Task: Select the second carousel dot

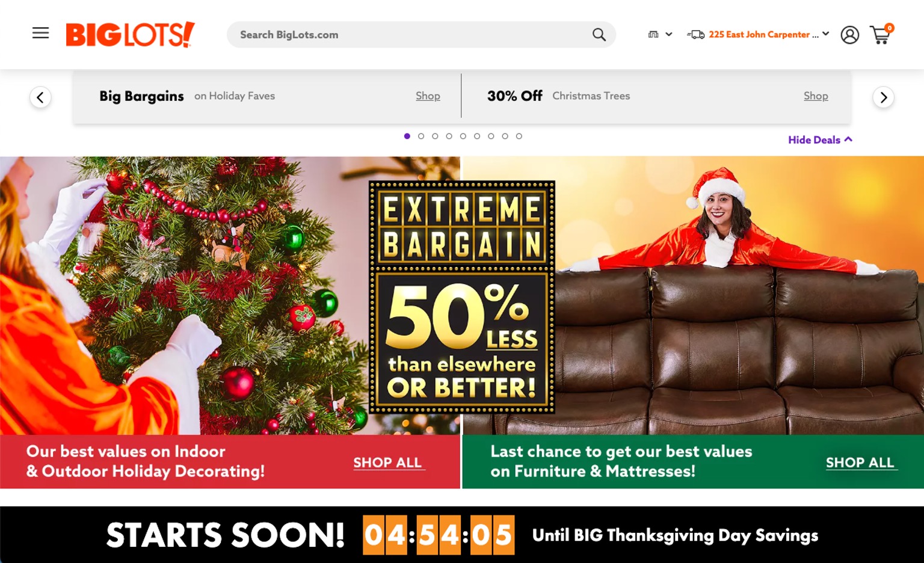Action: coord(421,137)
